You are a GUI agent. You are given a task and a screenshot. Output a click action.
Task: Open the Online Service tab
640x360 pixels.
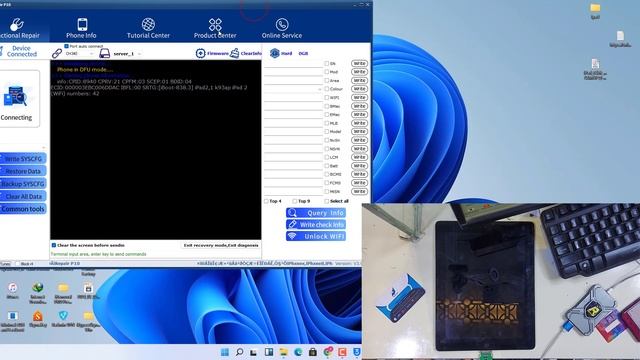click(282, 29)
